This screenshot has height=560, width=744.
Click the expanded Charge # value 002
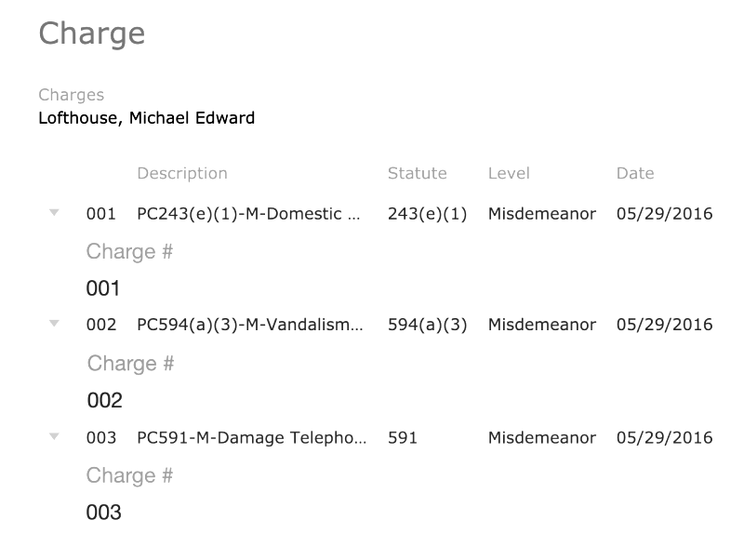(104, 400)
